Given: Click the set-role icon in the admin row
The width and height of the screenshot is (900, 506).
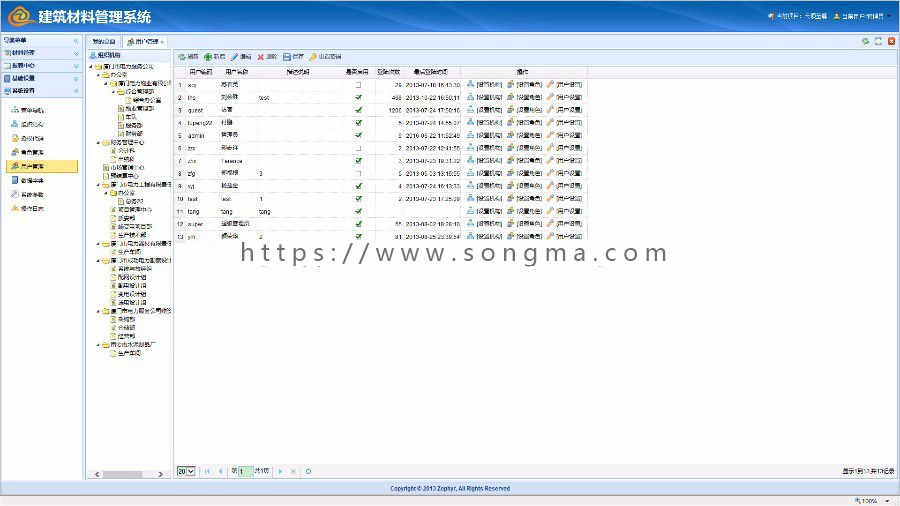Looking at the screenshot, I should click(x=510, y=135).
